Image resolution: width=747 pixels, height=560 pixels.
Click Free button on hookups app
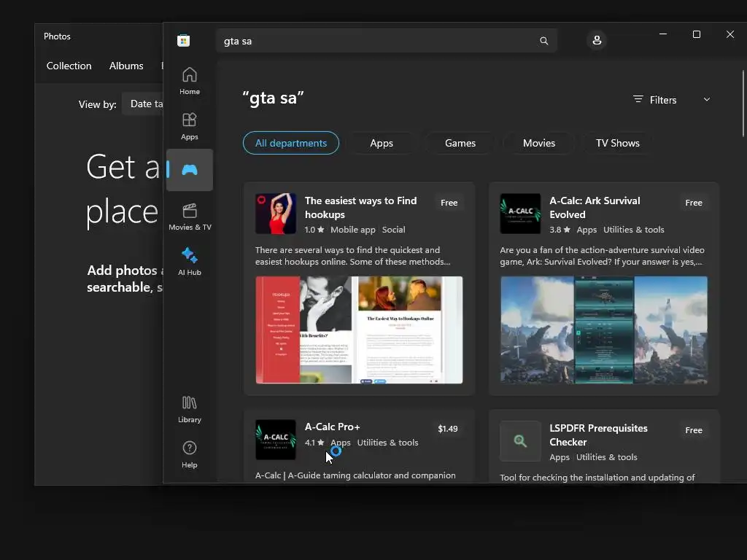(x=449, y=203)
